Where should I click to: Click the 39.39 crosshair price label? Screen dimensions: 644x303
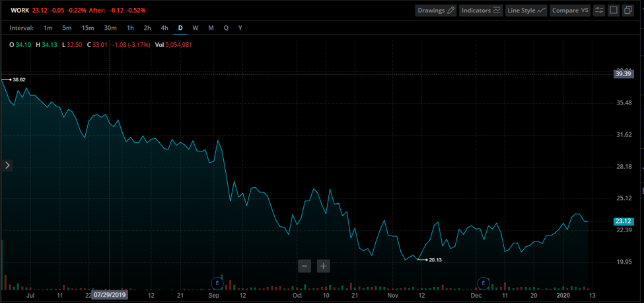pos(622,74)
